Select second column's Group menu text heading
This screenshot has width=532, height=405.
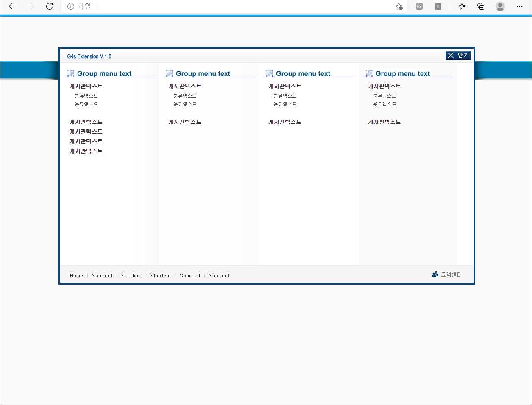pos(203,74)
